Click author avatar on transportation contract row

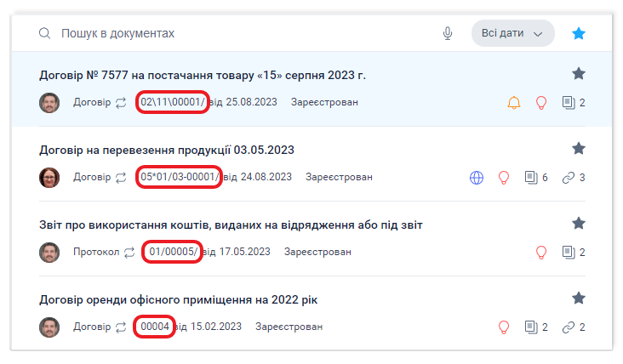[x=49, y=178]
